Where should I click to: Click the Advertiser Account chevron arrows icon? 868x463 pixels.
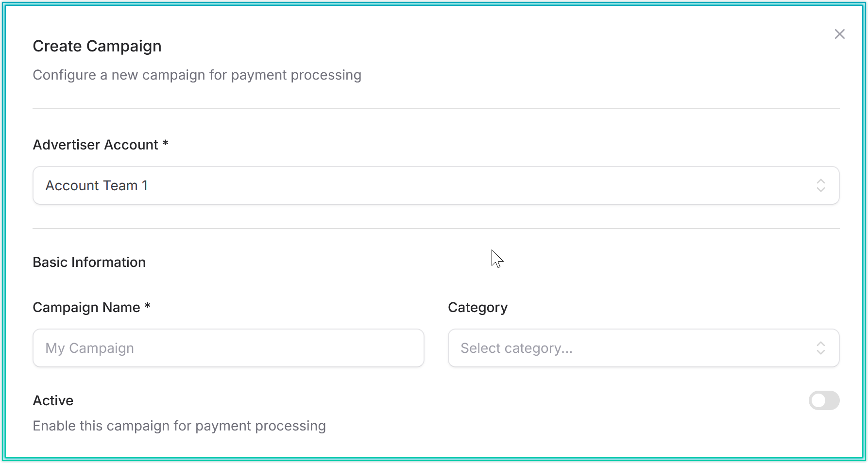[820, 185]
